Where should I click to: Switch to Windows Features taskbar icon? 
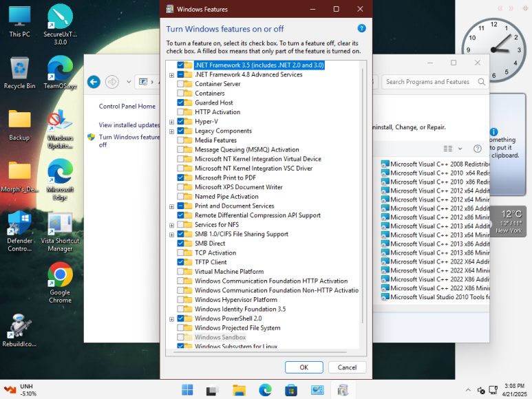coord(343,390)
